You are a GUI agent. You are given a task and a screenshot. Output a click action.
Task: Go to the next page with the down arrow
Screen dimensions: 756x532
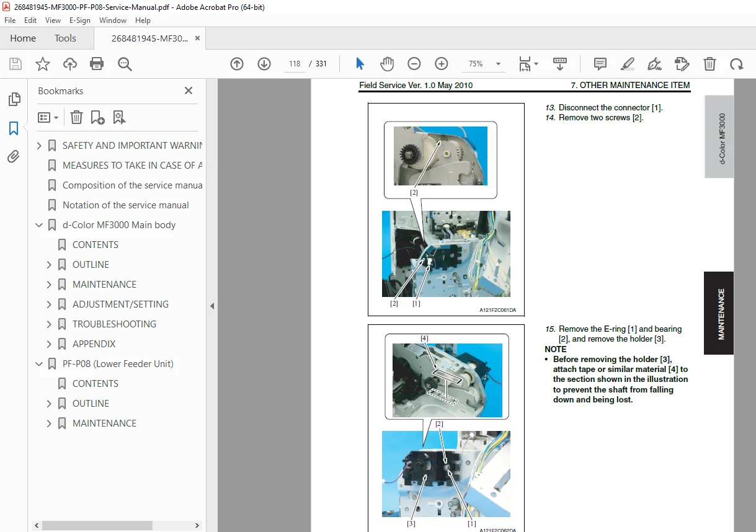[264, 64]
